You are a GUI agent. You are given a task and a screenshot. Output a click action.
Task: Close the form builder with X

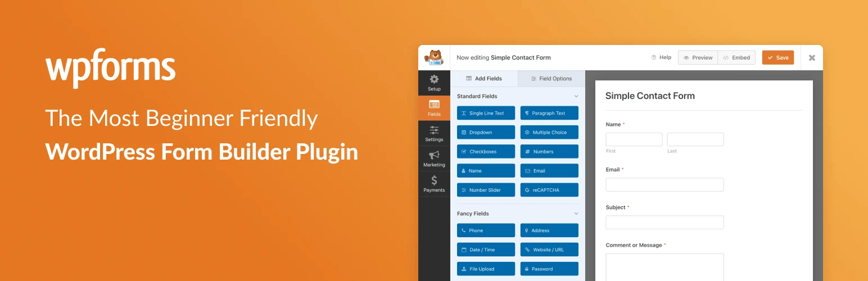tap(812, 57)
